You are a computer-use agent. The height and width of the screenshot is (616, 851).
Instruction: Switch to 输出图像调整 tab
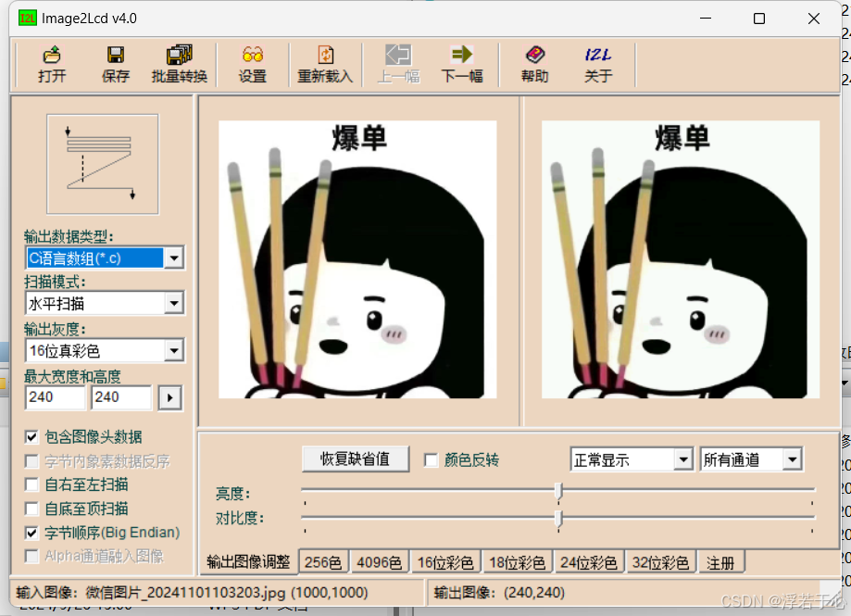248,562
